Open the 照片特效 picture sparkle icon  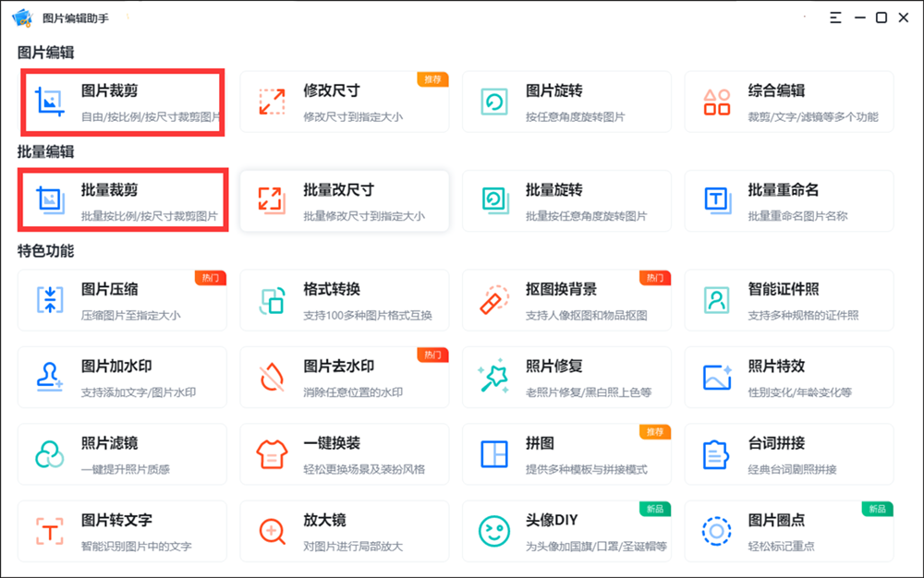[717, 377]
